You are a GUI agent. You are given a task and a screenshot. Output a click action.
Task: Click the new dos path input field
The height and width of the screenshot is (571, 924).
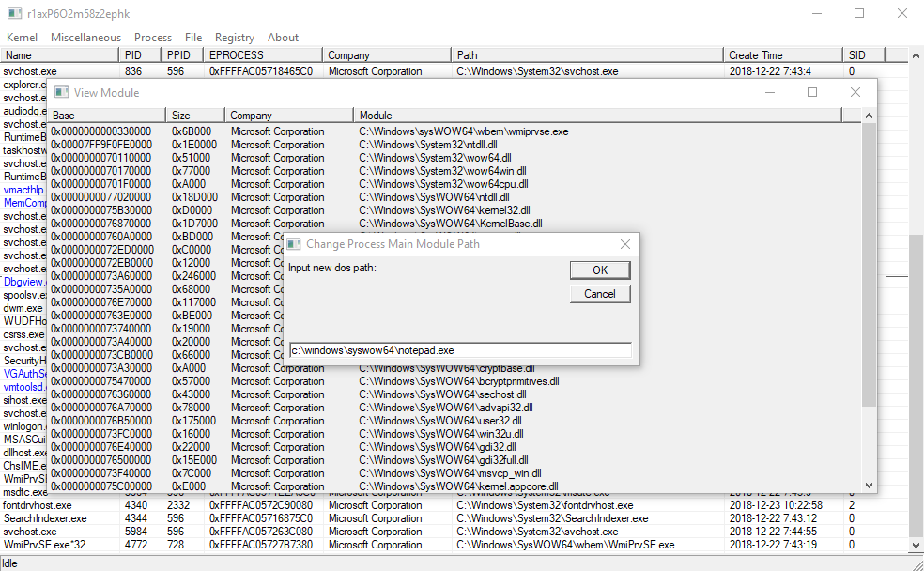pos(460,350)
